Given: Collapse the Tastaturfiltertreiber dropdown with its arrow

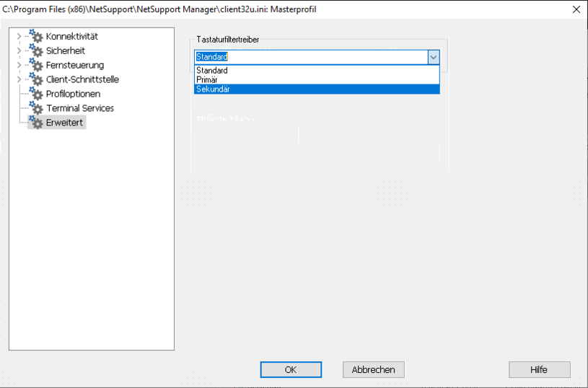Looking at the screenshot, I should [x=433, y=57].
